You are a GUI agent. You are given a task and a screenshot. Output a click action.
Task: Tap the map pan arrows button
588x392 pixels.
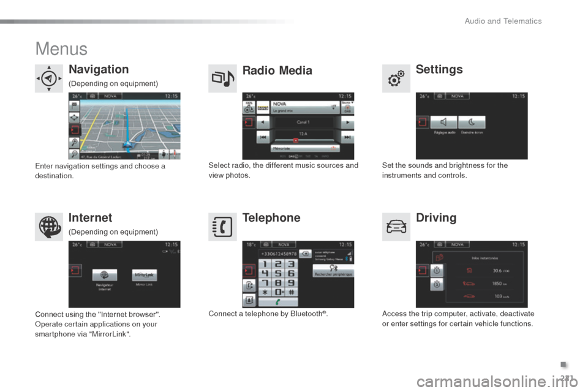coord(74,118)
